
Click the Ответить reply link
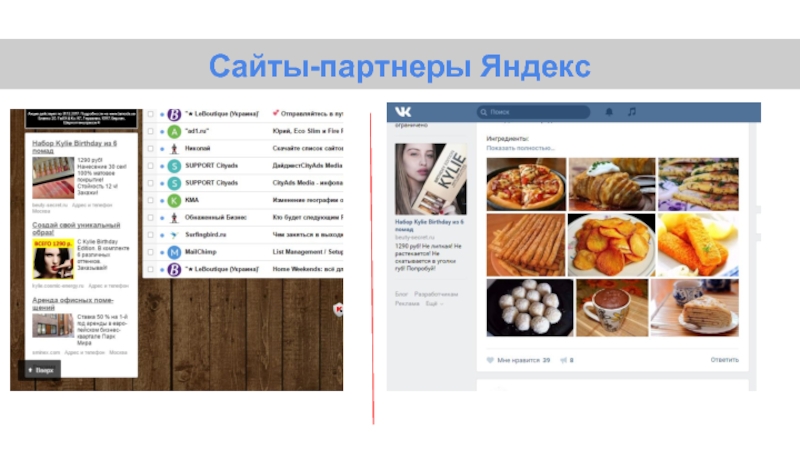click(724, 360)
